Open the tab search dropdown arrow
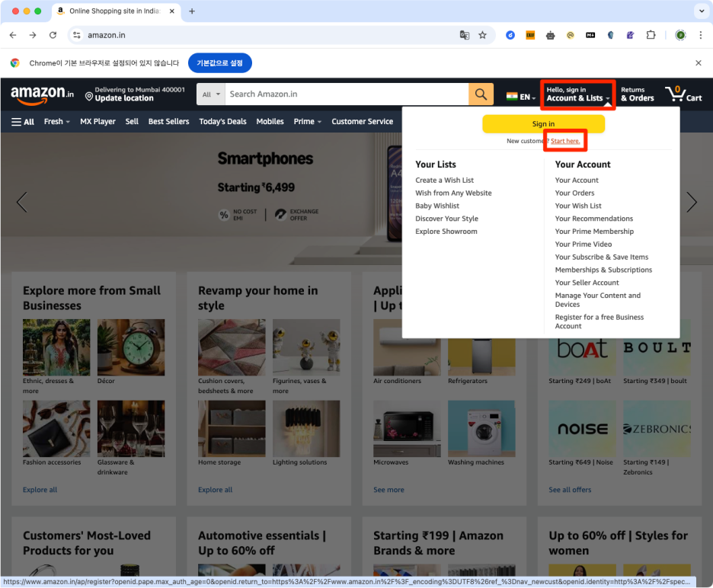This screenshot has height=588, width=713. pyautogui.click(x=702, y=11)
